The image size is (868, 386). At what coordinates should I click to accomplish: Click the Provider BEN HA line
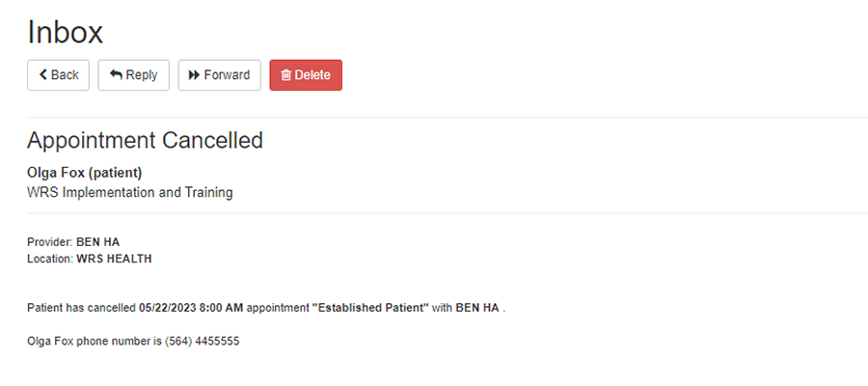(x=73, y=242)
